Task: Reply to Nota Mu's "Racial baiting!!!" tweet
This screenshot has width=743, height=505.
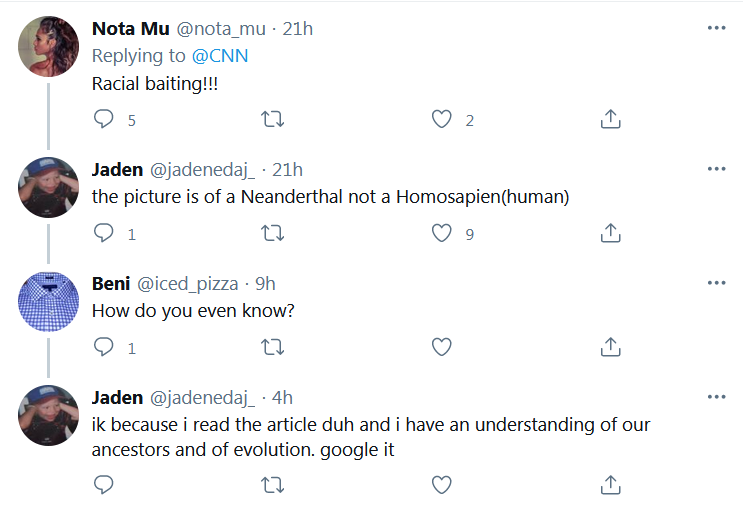Action: coord(103,119)
